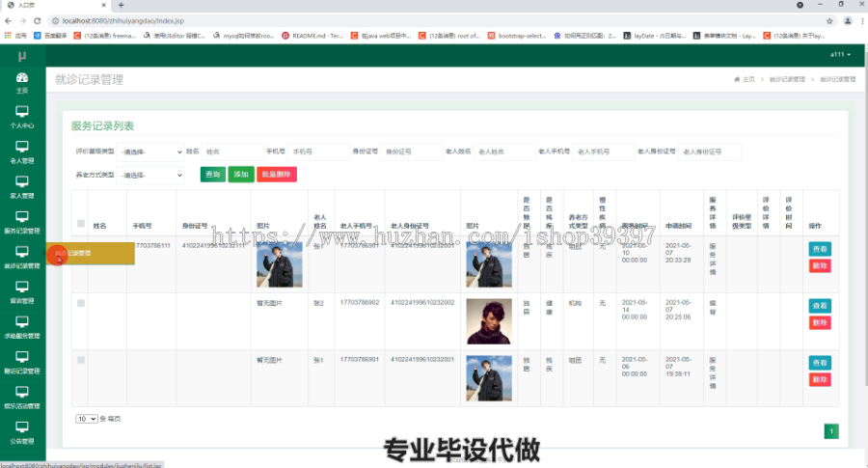The image size is (868, 468).
Task: Focus the 姓名 search field
Action: coord(231,151)
